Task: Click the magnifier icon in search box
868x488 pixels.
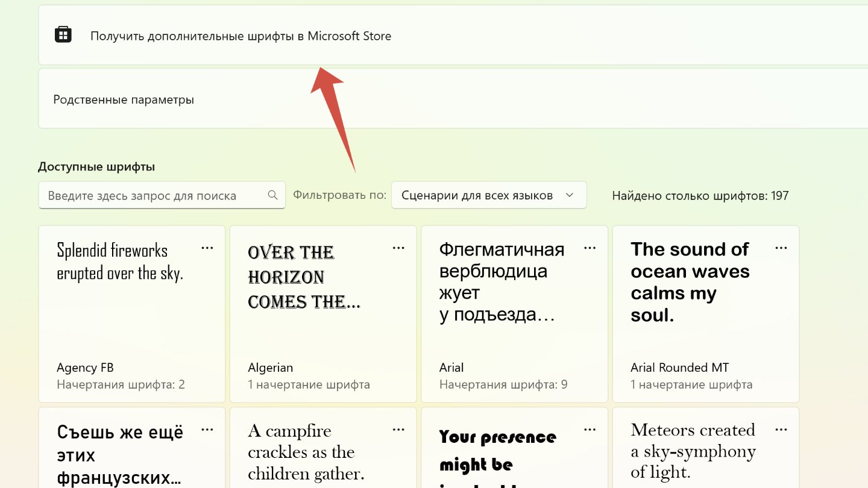Action: click(272, 195)
